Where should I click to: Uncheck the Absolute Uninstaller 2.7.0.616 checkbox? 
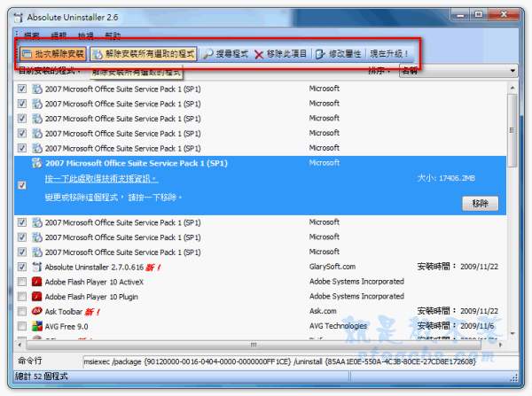22,268
